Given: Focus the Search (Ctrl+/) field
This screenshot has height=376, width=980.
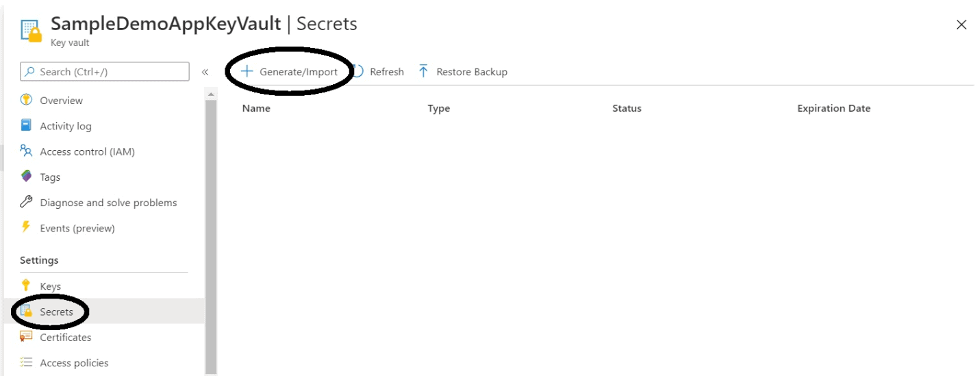Looking at the screenshot, I should click(105, 71).
